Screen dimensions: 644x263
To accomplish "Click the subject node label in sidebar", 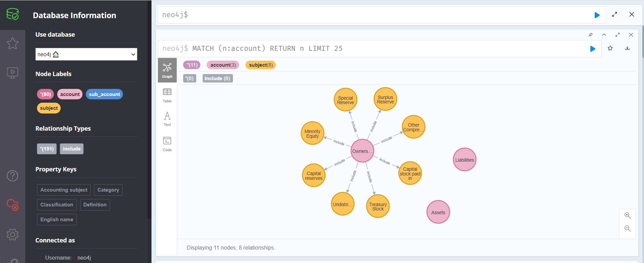I will tap(49, 108).
